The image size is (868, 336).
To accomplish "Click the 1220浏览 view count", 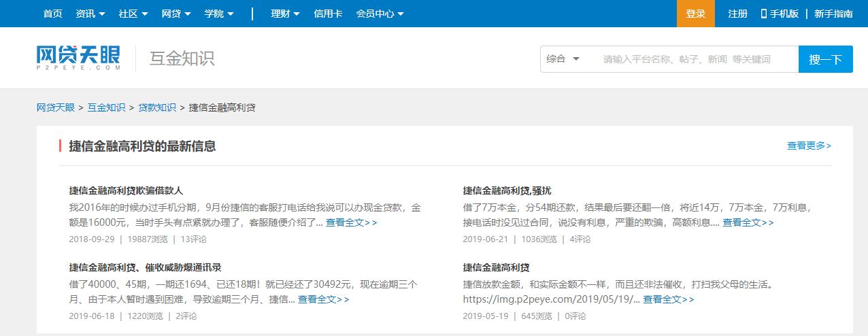I will pos(145,316).
